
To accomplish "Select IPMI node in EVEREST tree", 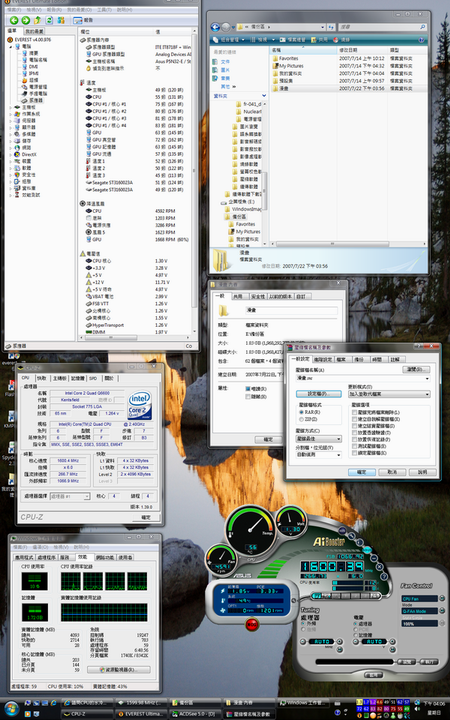I will pos(30,73).
